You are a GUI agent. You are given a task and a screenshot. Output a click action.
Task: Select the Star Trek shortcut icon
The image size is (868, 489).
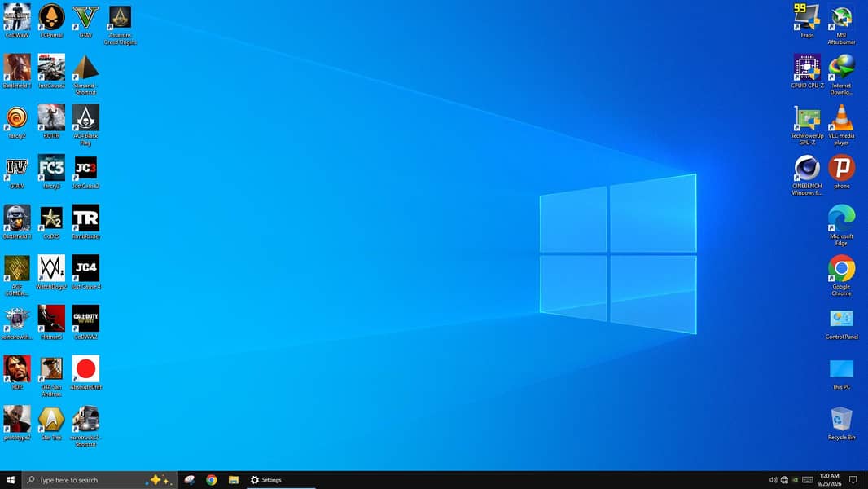click(x=51, y=419)
